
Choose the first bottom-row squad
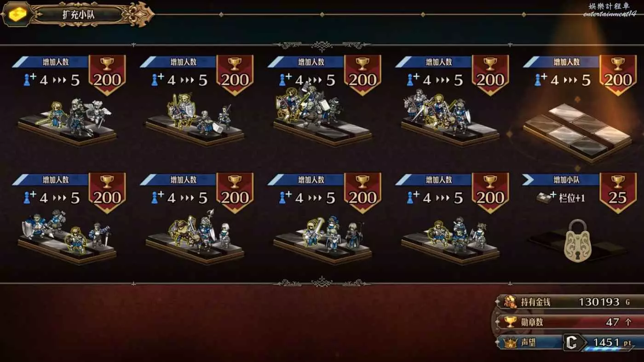coord(67,236)
